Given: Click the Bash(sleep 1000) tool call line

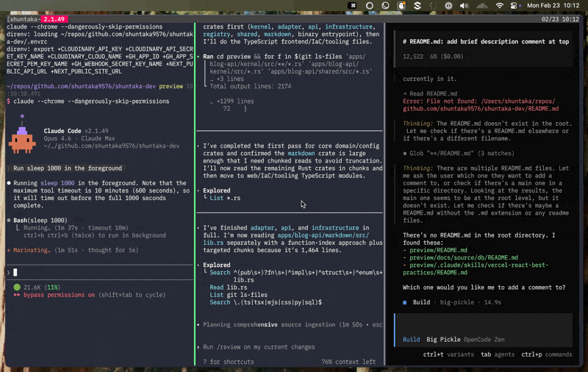Looking at the screenshot, I should tap(40, 220).
